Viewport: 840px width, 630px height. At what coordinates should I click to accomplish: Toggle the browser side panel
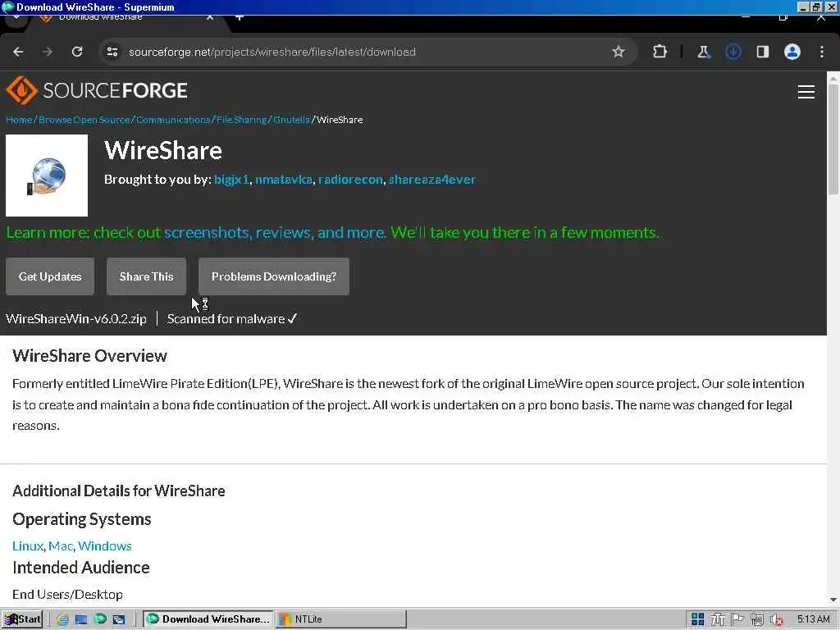coord(763,52)
